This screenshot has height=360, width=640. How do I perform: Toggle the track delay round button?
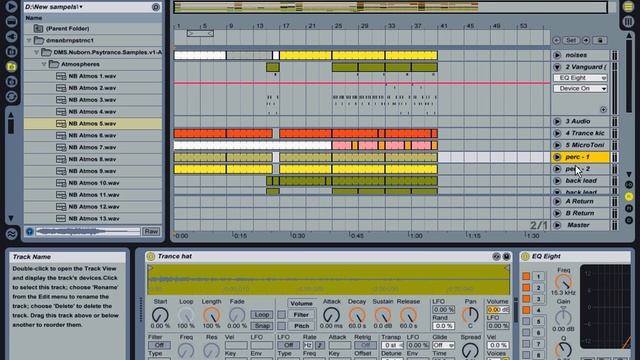(x=629, y=220)
